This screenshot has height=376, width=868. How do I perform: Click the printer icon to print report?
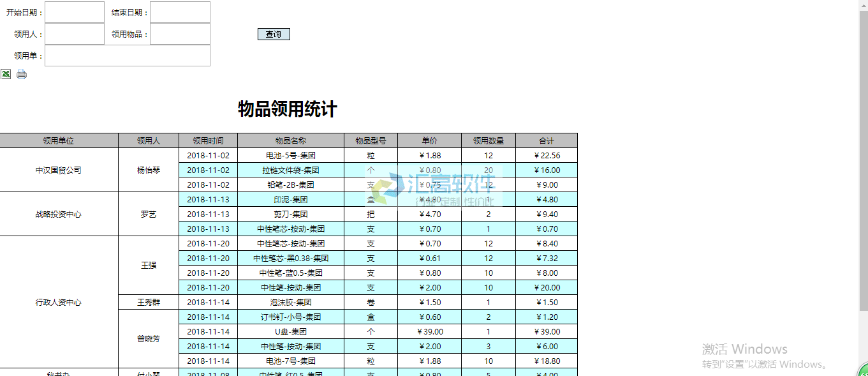(22, 74)
